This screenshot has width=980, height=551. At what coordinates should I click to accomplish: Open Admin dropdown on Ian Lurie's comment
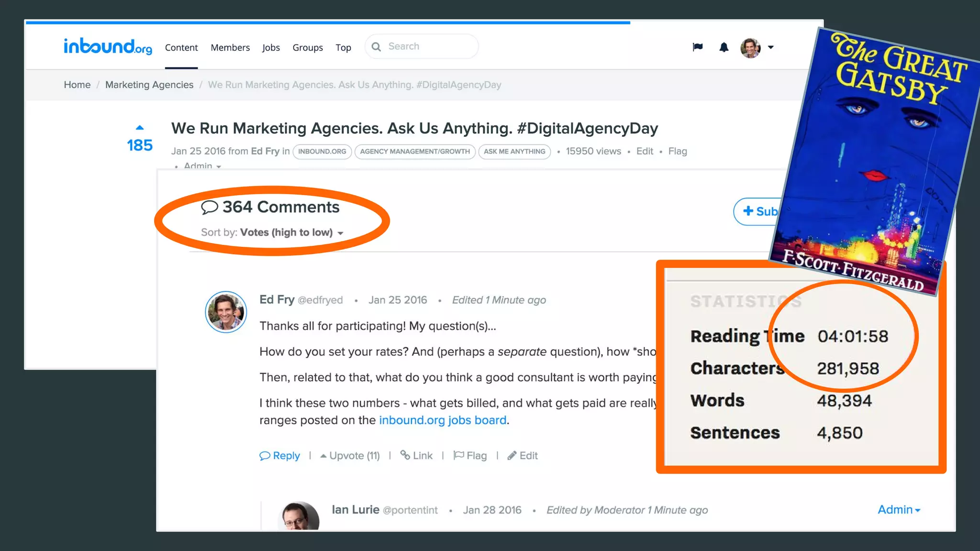(899, 510)
